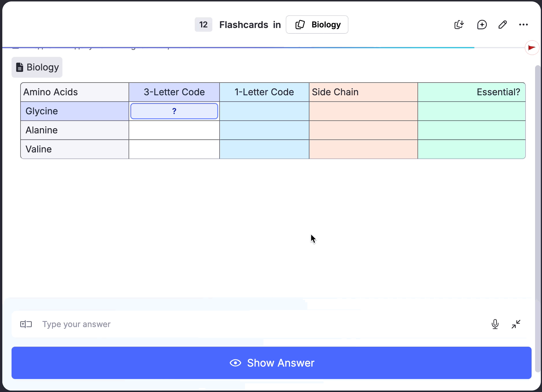
Task: Click the 12 flashcards count badge
Action: (x=203, y=25)
